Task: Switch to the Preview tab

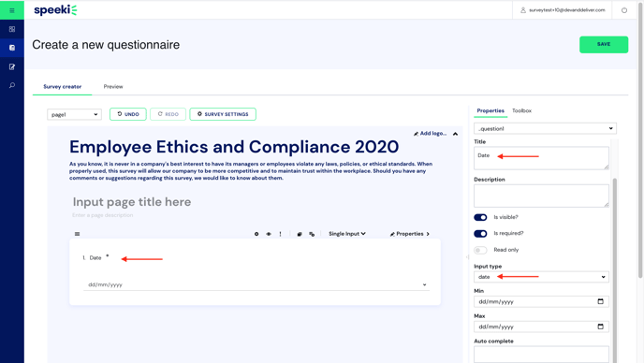Action: (113, 87)
